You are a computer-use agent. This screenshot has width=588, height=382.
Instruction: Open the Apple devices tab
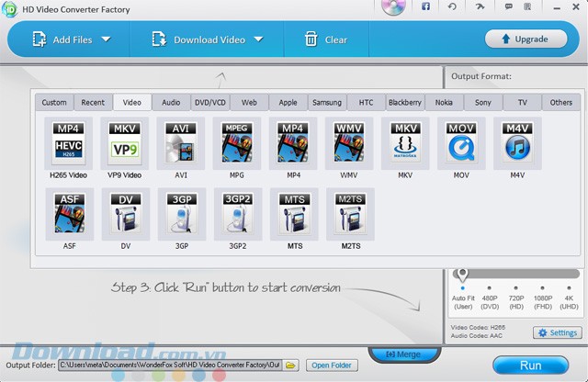click(x=288, y=103)
